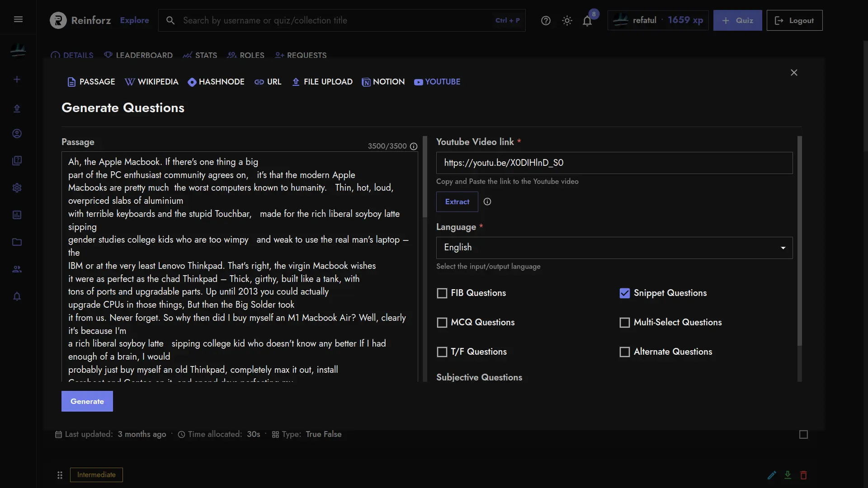
Task: Switch to the PASSAGE tab
Action: click(91, 82)
